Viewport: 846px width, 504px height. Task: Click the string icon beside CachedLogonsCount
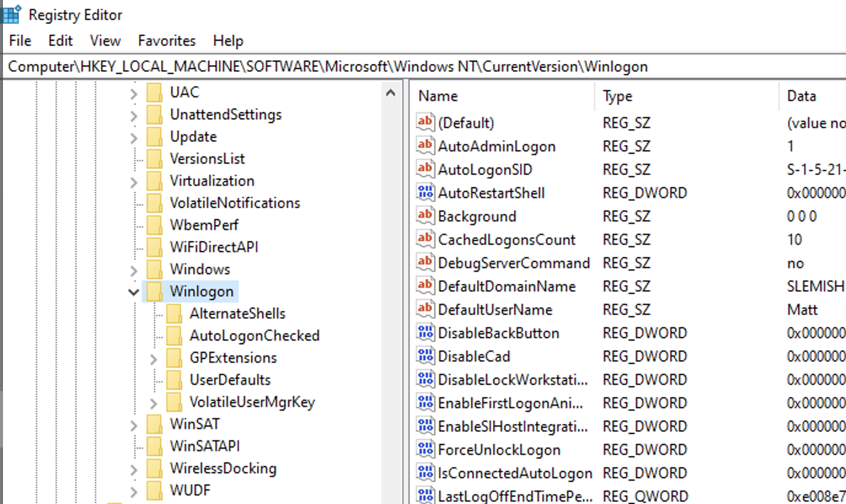425,239
